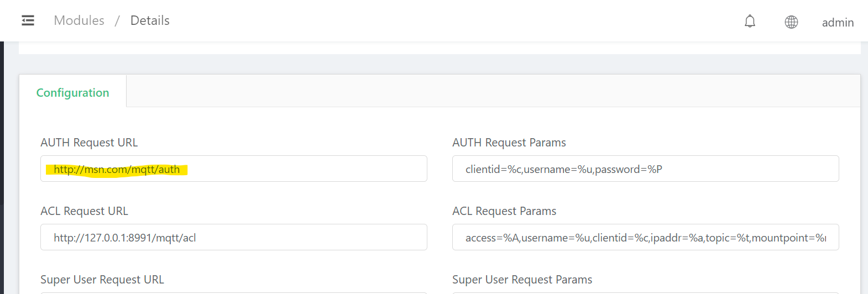Image resolution: width=868 pixels, height=294 pixels.
Task: Click the AUTH Request URL label
Action: tap(89, 143)
